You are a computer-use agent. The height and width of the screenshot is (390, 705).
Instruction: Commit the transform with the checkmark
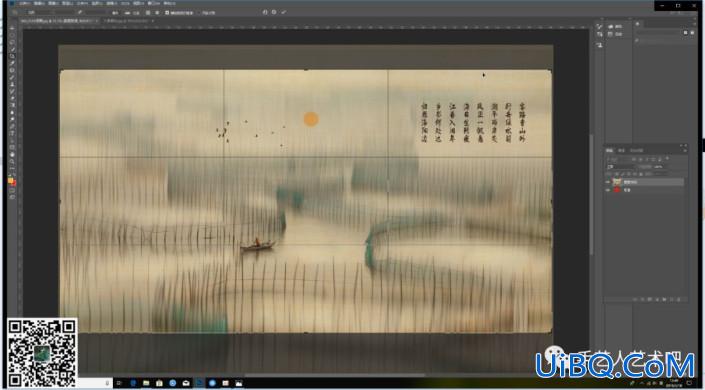tap(283, 12)
